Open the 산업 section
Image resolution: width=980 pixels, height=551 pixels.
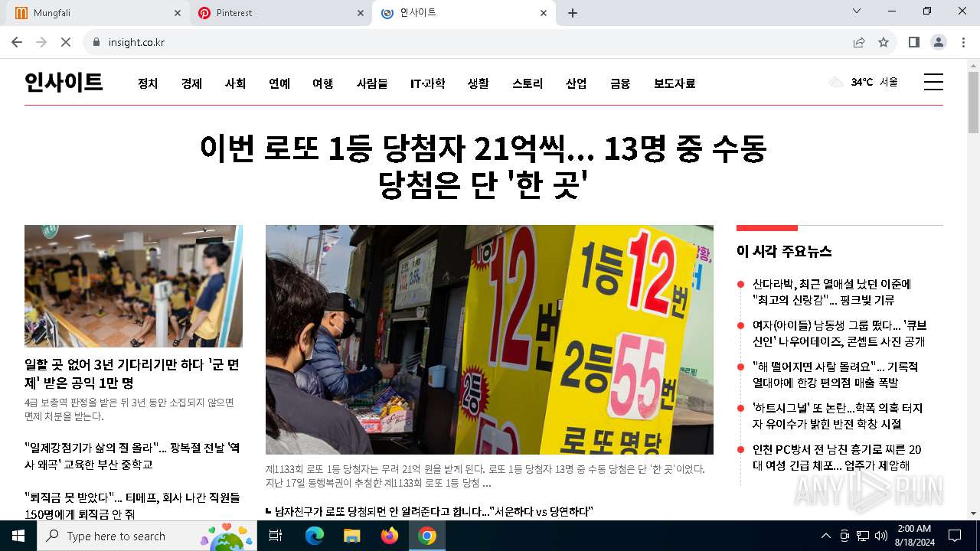click(x=577, y=83)
